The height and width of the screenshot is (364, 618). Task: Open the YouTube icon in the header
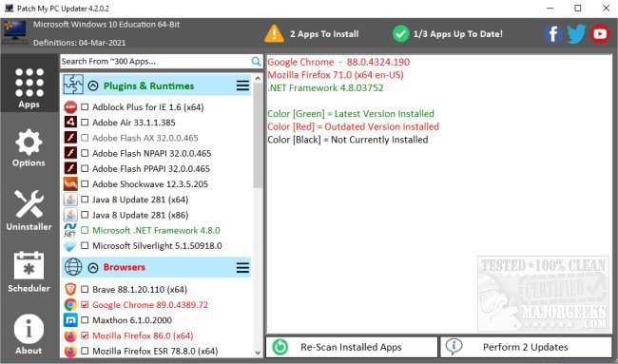[600, 34]
